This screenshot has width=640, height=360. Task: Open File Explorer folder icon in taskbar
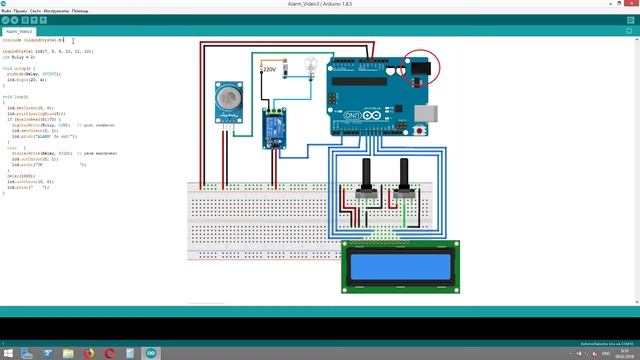coord(68,353)
